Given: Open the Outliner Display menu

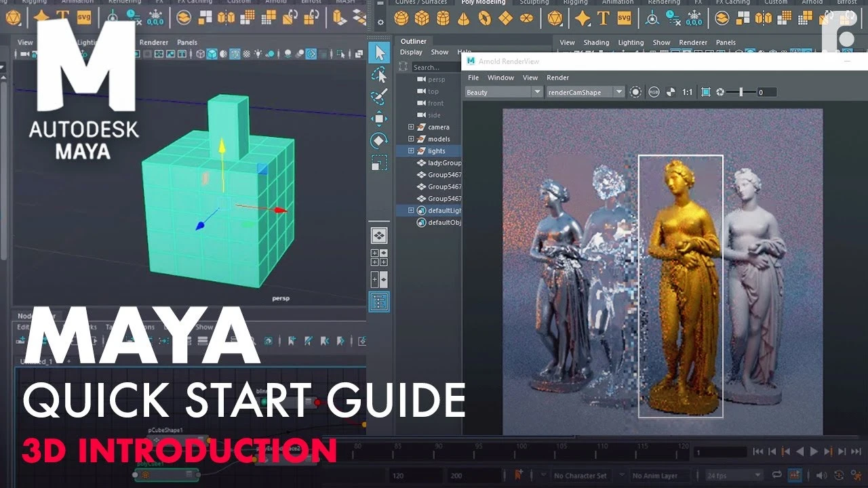Looking at the screenshot, I should click(x=411, y=52).
